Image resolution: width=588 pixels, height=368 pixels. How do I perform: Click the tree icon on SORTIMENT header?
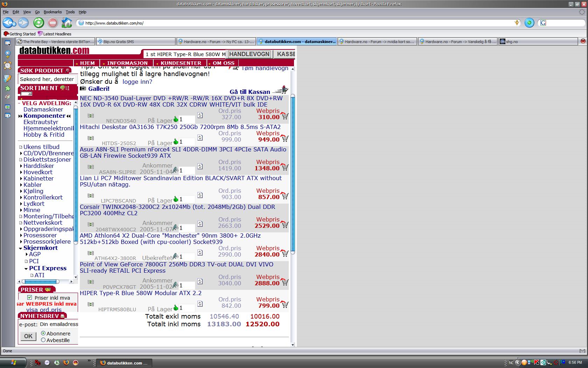click(x=62, y=88)
